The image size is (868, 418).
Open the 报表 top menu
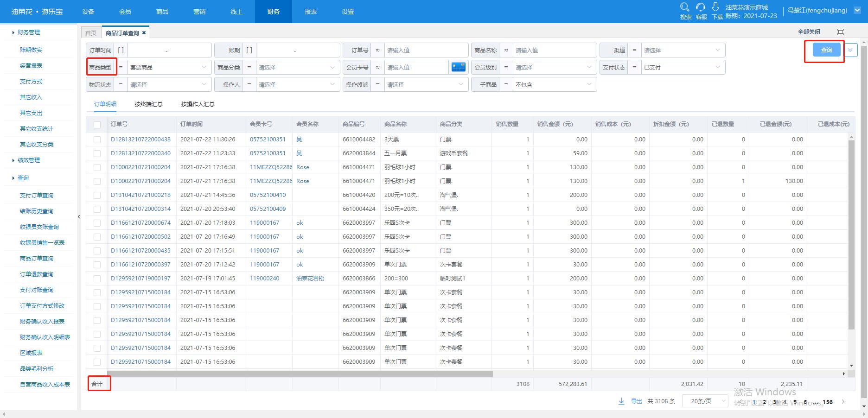tap(311, 12)
